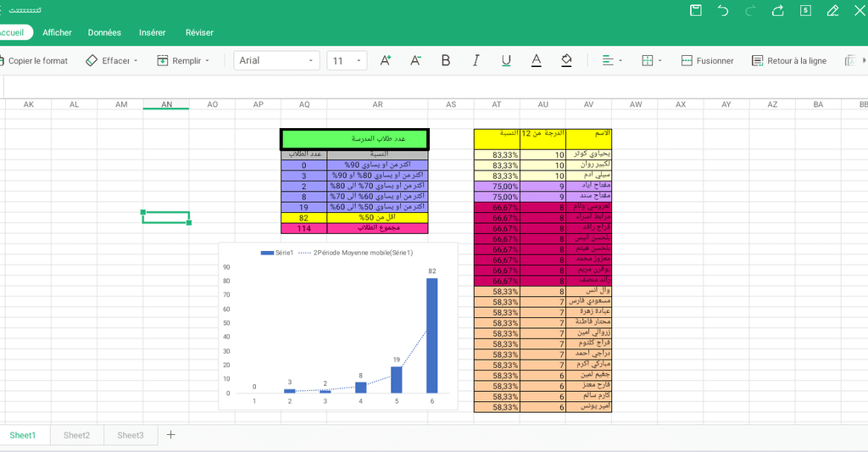Open the font size 11 dropdown

(347, 60)
